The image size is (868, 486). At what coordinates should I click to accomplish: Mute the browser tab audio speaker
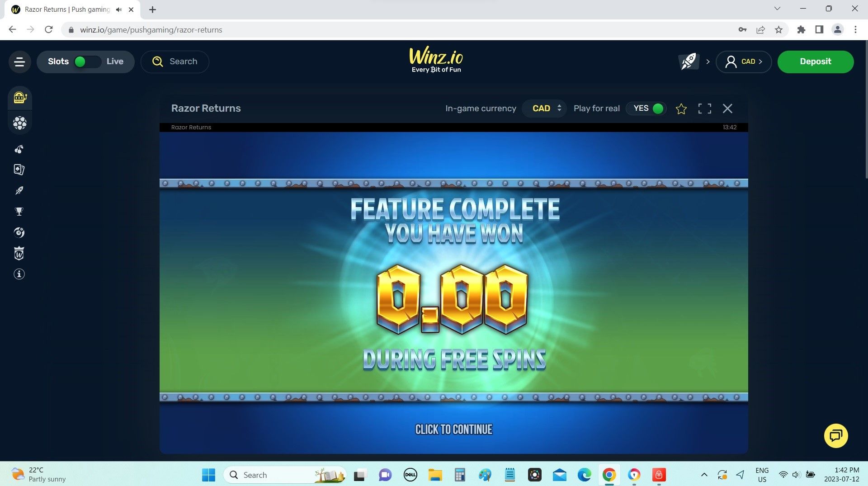coord(118,9)
